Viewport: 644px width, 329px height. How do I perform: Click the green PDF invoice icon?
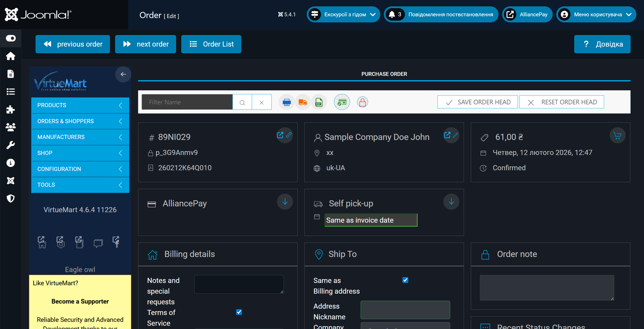(319, 102)
